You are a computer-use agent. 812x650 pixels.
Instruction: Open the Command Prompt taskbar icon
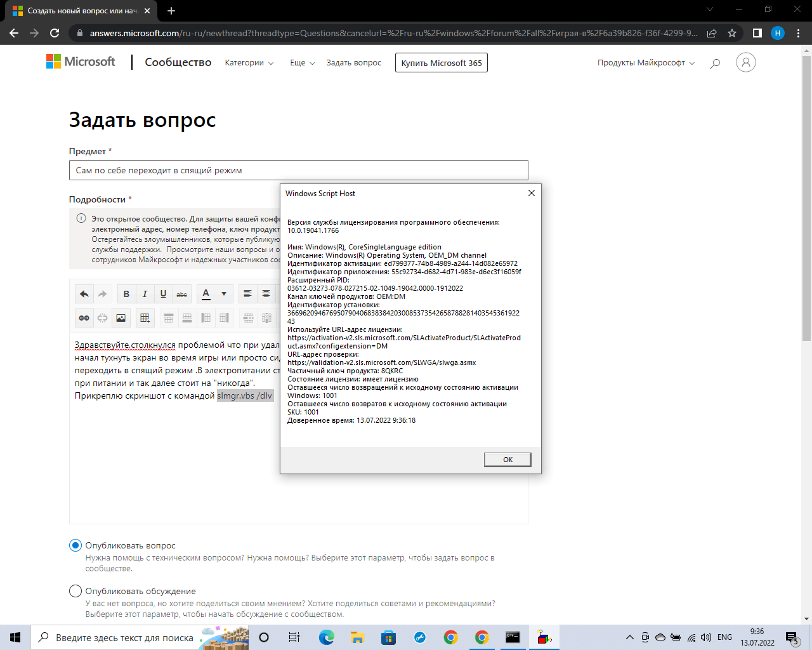[513, 637]
